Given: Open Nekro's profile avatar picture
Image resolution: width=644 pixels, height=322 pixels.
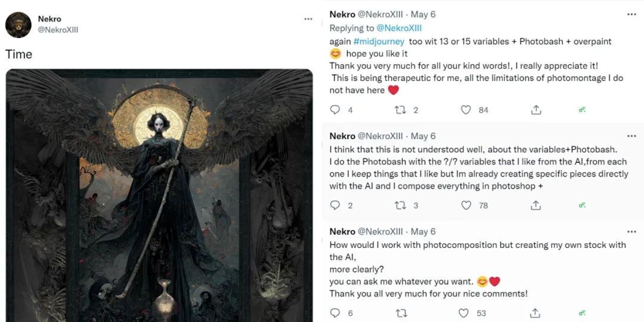Looking at the screenshot, I should tap(18, 25).
